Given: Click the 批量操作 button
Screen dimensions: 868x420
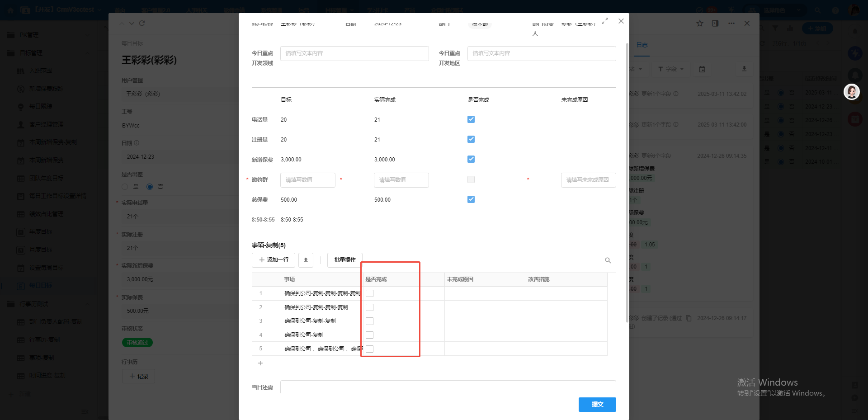Looking at the screenshot, I should pyautogui.click(x=344, y=260).
